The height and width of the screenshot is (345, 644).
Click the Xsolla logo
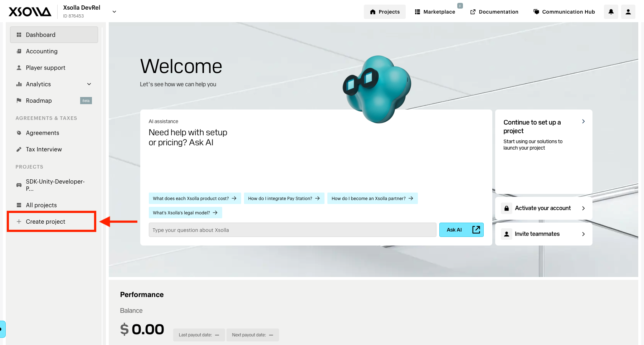(30, 12)
